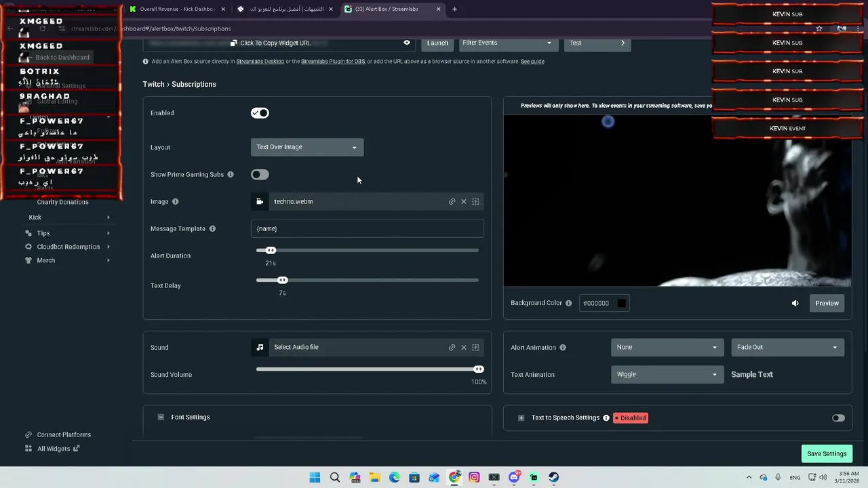The height and width of the screenshot is (488, 868).
Task: Click the video file icon beside techno.webm
Action: tap(260, 201)
